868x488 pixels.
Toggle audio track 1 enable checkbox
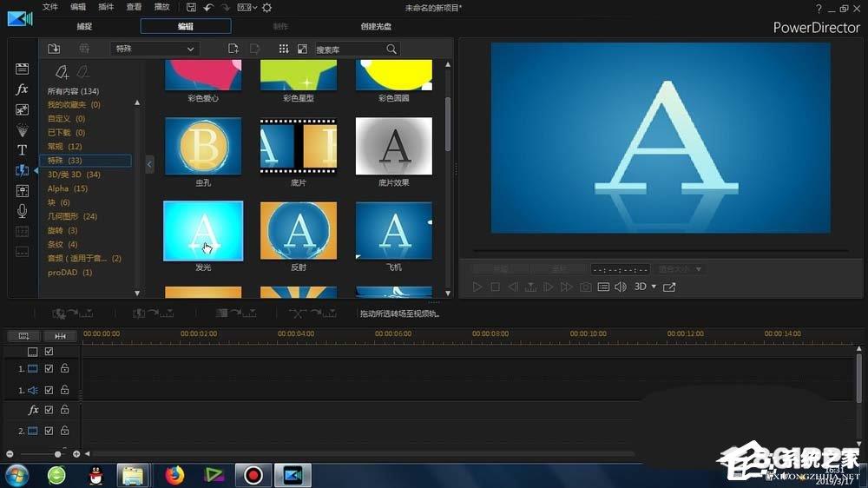pos(49,390)
